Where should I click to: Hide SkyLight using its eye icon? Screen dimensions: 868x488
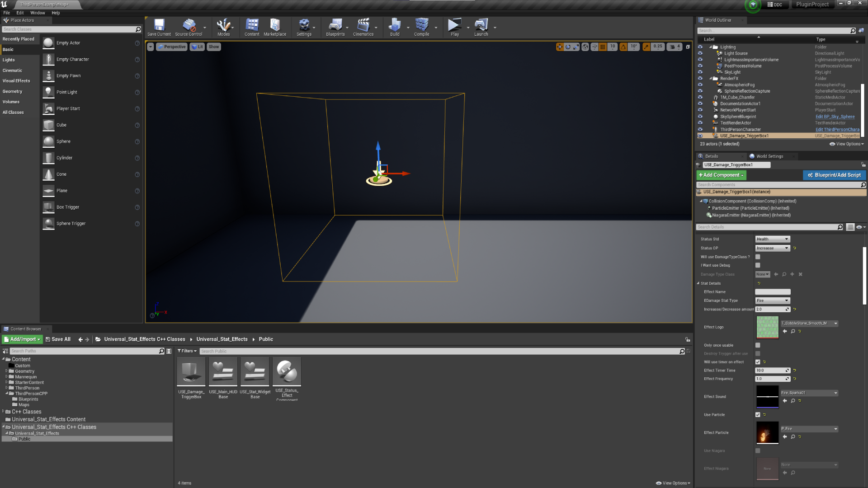pyautogui.click(x=700, y=72)
